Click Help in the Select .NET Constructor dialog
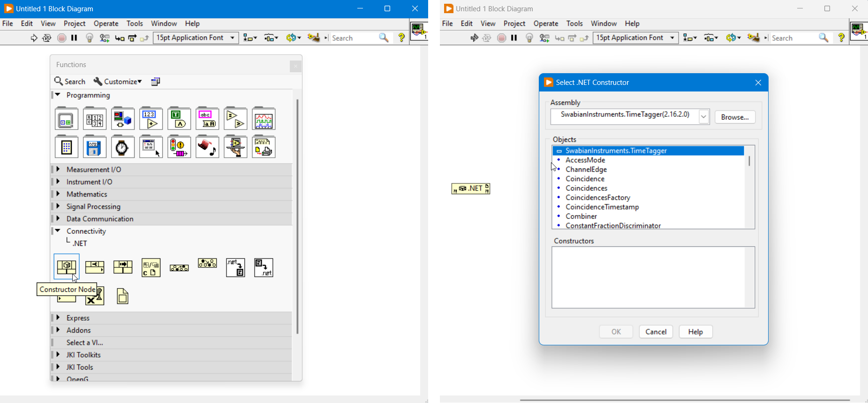 695,332
